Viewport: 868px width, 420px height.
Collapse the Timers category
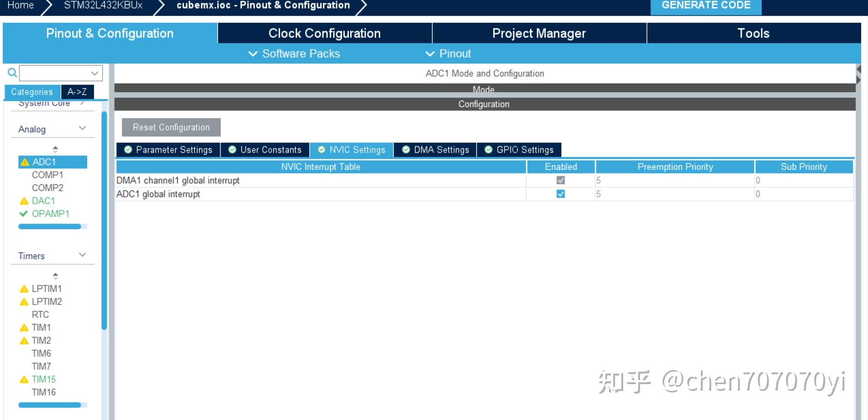click(82, 255)
